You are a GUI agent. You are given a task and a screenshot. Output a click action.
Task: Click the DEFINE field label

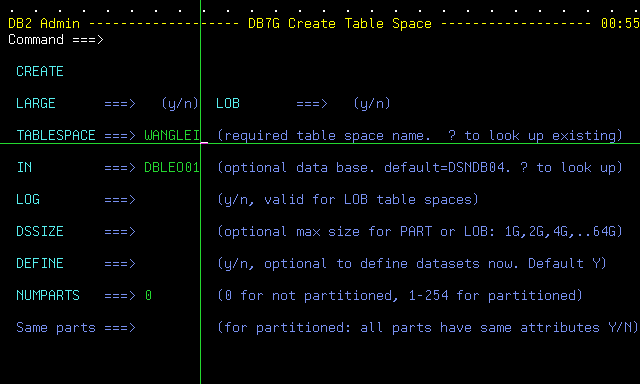(40, 264)
